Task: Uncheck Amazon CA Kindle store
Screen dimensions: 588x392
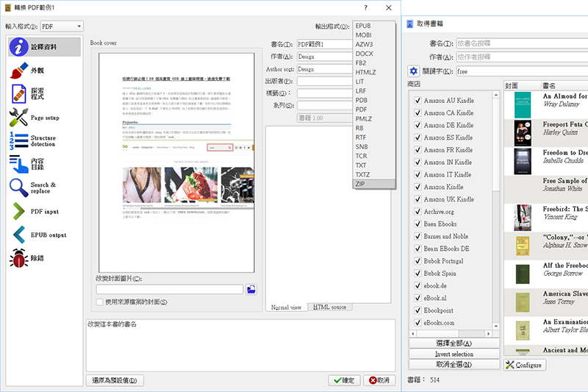Action: (x=417, y=113)
